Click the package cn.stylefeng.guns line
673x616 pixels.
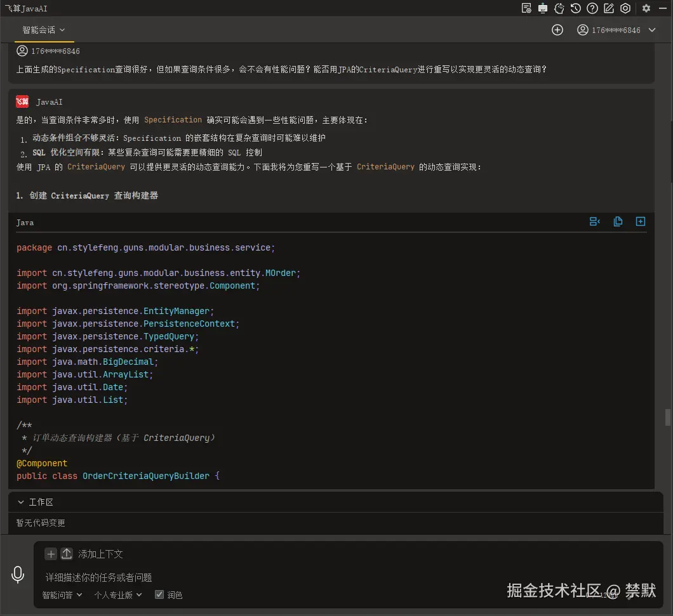tap(145, 247)
